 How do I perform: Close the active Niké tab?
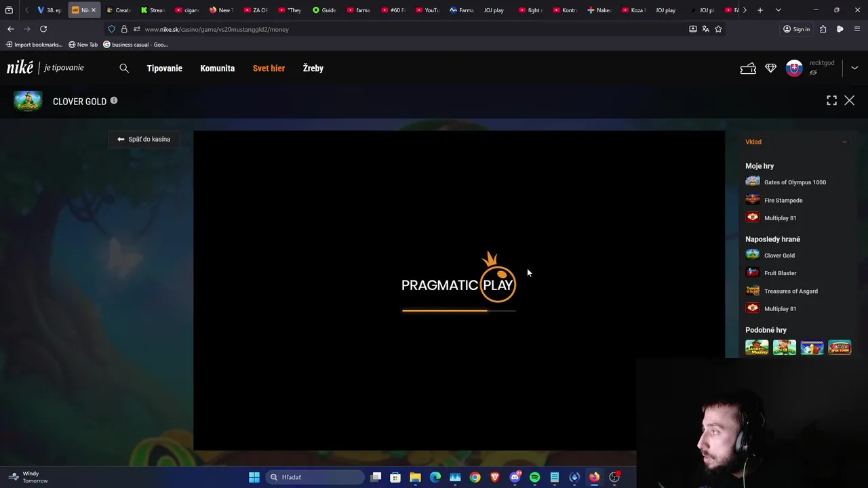[x=94, y=10]
